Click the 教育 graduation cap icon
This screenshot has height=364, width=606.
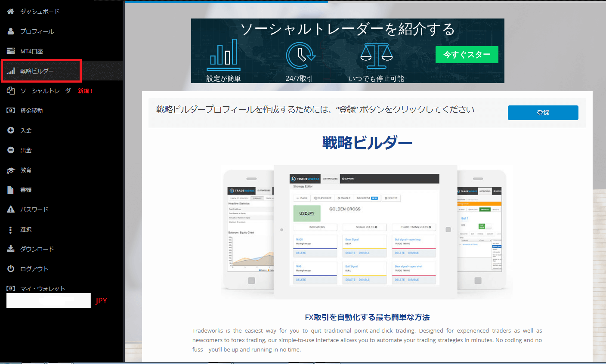(11, 170)
